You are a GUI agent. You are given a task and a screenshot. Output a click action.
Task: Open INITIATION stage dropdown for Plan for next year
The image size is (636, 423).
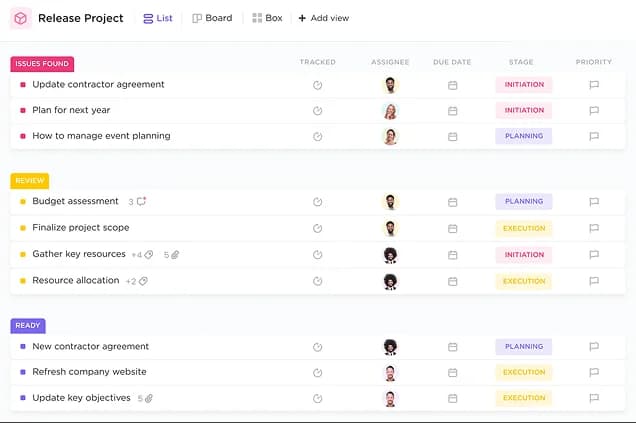[524, 110]
